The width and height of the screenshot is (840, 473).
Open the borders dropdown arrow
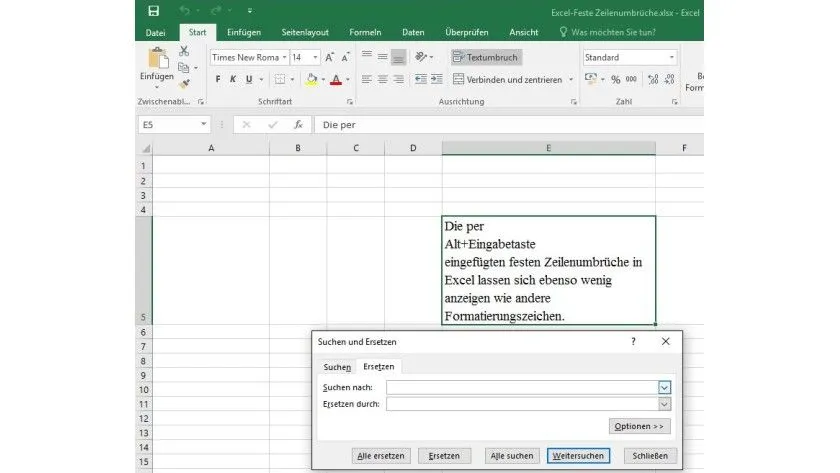(292, 79)
